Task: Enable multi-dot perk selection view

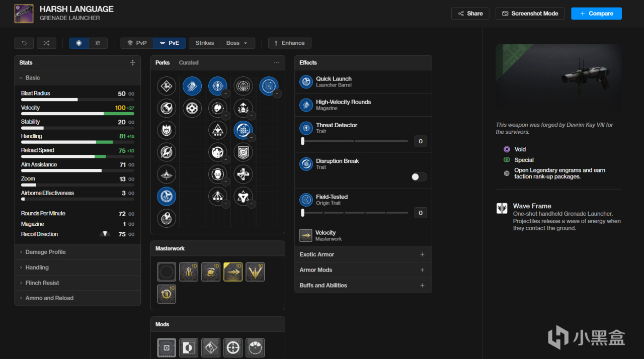Action: pos(98,43)
